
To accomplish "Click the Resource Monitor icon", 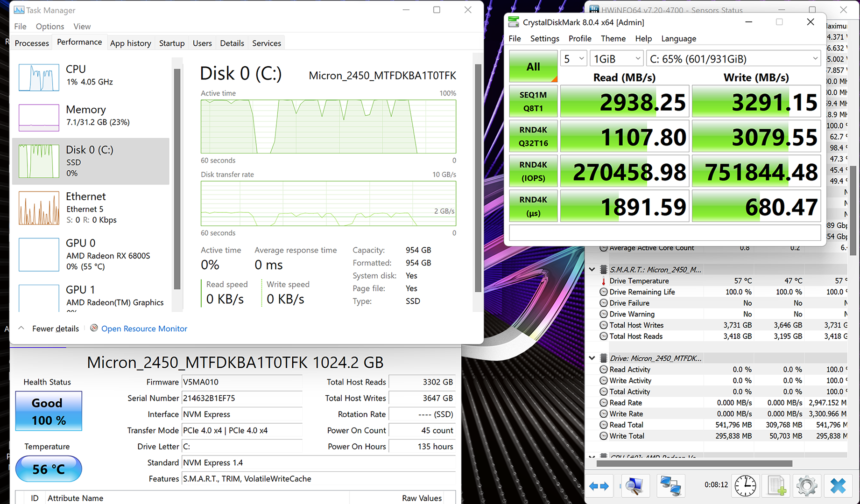I will click(94, 328).
